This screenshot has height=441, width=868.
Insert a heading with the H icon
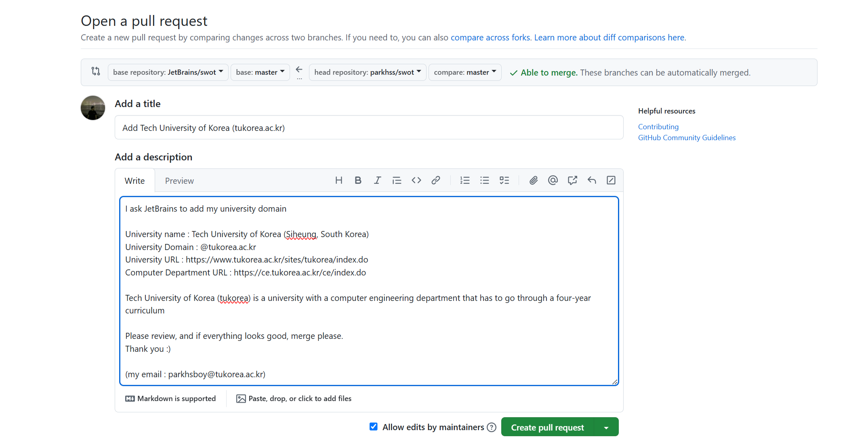point(338,180)
